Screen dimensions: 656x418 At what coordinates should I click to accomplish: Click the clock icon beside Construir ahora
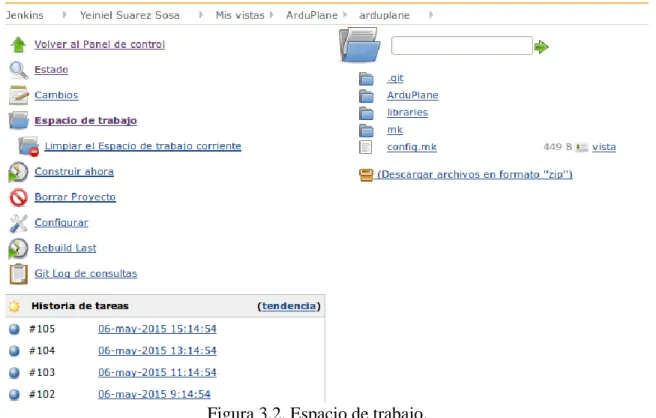click(x=18, y=172)
